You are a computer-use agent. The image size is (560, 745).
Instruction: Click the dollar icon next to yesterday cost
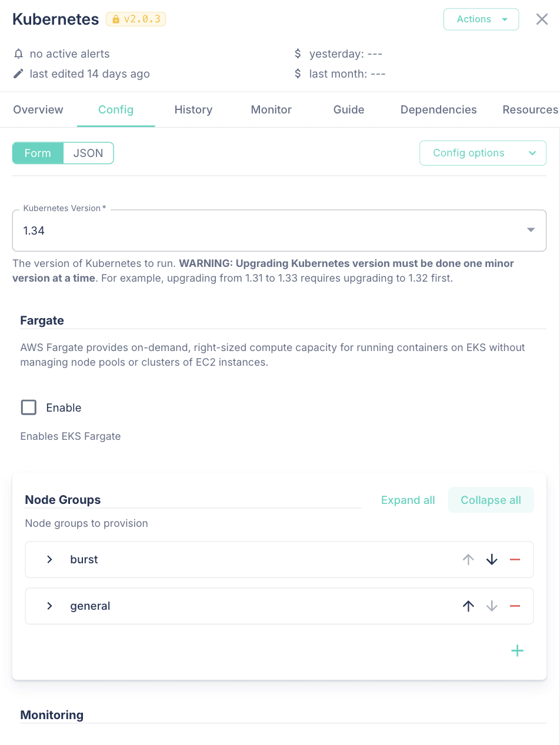pos(298,54)
